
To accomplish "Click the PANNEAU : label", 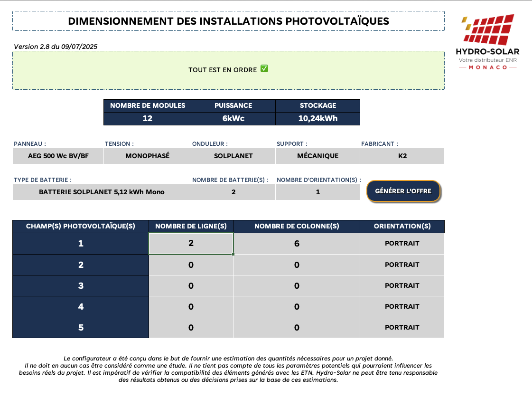I will (x=30, y=144).
